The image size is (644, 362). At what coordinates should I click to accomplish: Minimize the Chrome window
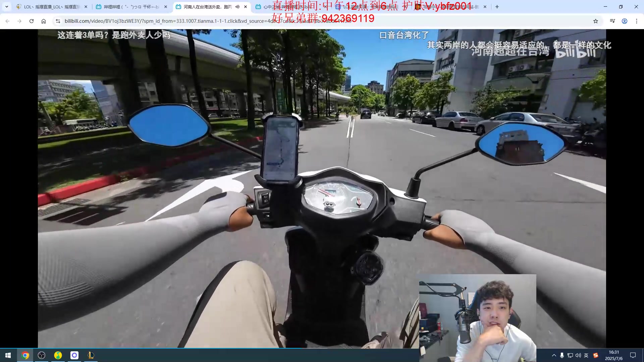(605, 7)
